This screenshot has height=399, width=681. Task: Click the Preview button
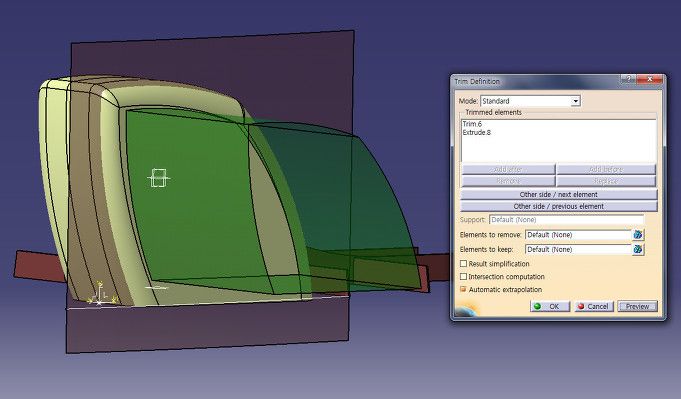tap(637, 306)
